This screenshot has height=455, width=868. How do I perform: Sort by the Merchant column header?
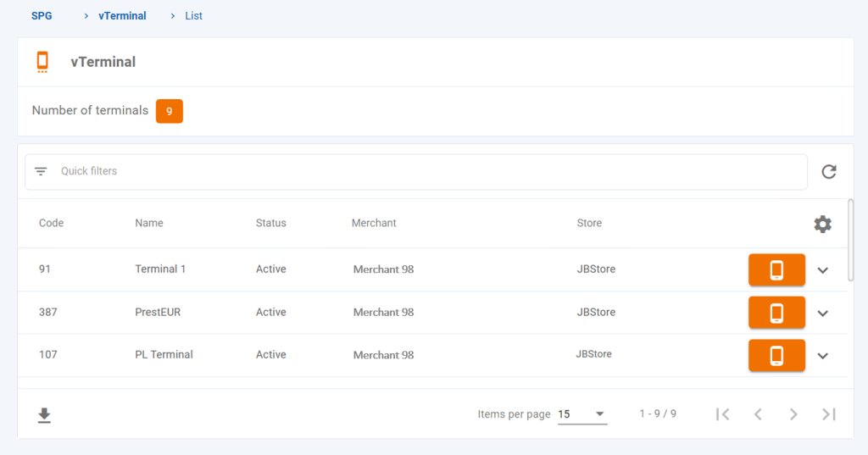pos(374,223)
